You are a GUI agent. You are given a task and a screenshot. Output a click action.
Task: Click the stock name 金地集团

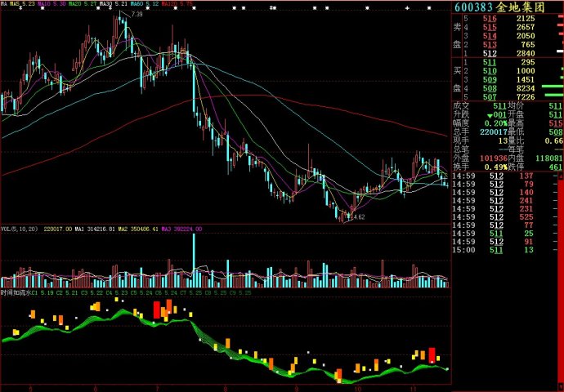(x=521, y=7)
